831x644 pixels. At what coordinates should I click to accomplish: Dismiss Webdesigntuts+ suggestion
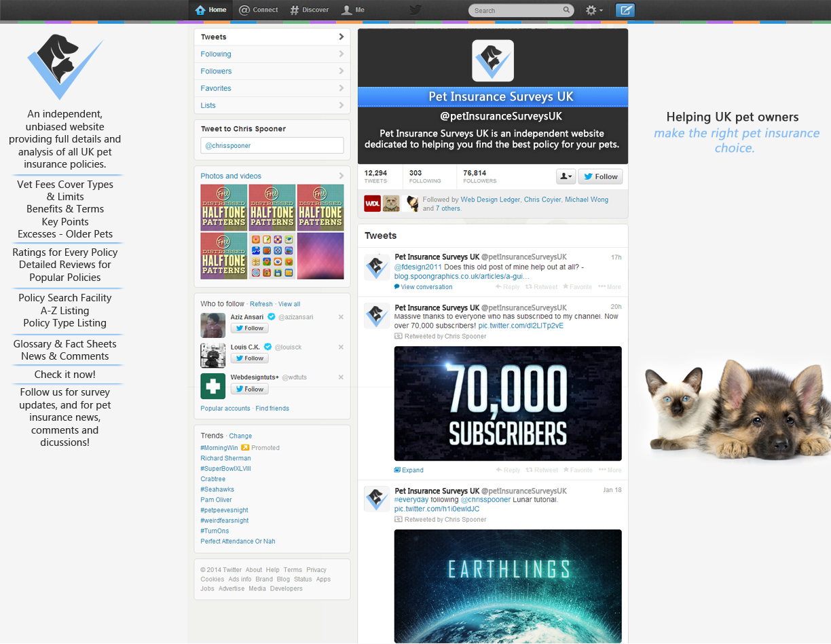click(341, 377)
